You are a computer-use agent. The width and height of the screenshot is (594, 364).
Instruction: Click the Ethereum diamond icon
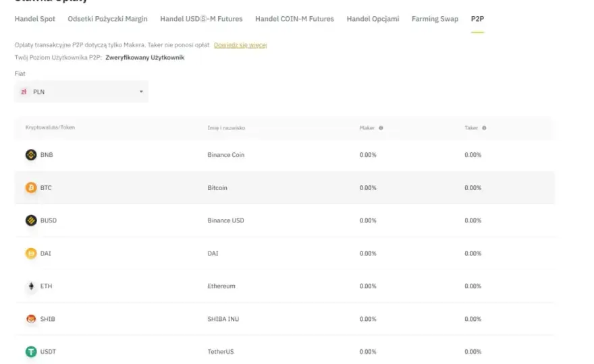click(31, 286)
